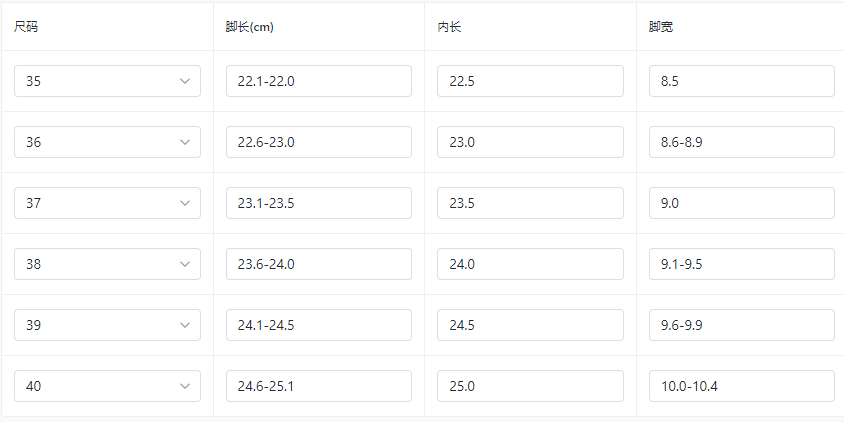Open the size 37 selector
This screenshot has height=422, width=844.
[107, 203]
